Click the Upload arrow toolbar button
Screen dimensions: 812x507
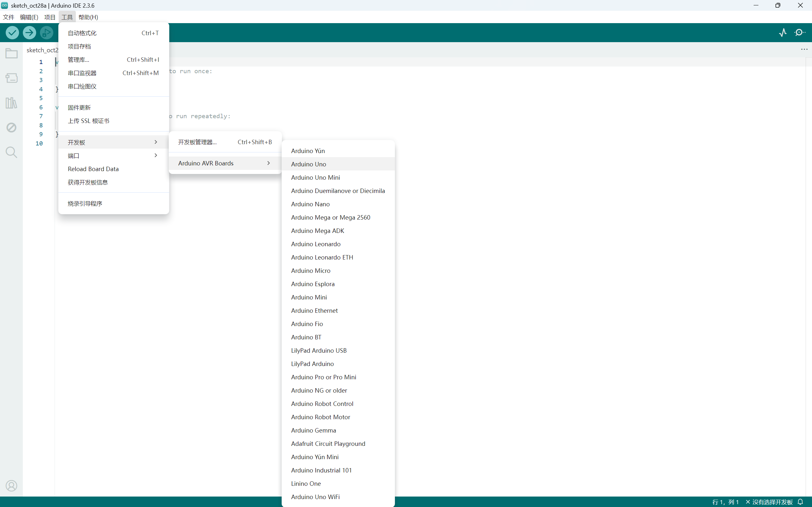tap(29, 33)
